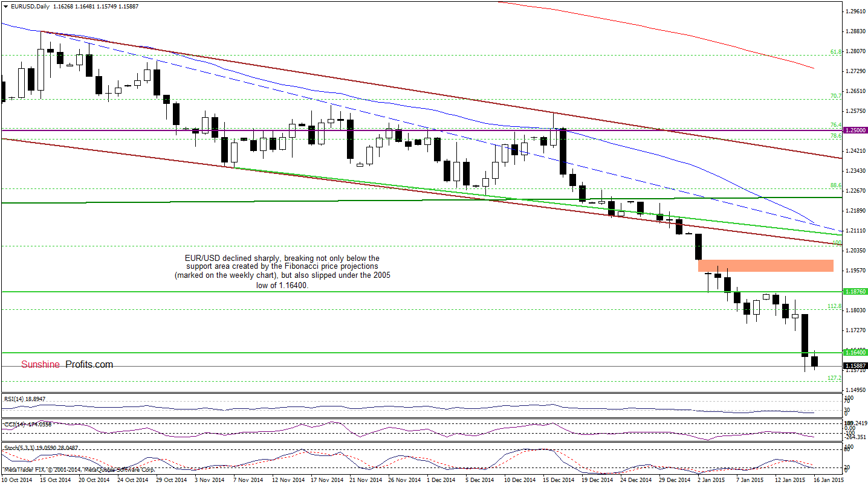Screen dimensions: 868x485
Task: Click the 19 Dec 2014 date label
Action: [597, 480]
